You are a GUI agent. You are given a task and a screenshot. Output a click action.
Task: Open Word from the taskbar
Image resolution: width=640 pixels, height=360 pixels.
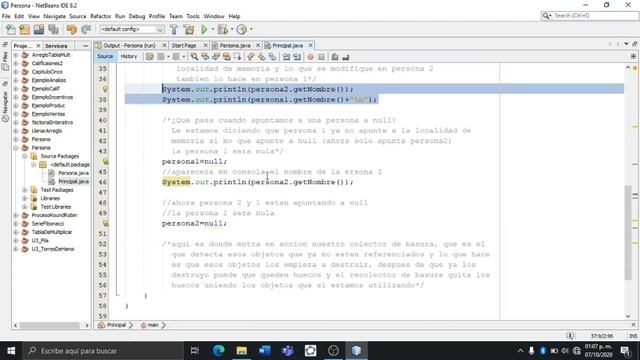(x=264, y=351)
